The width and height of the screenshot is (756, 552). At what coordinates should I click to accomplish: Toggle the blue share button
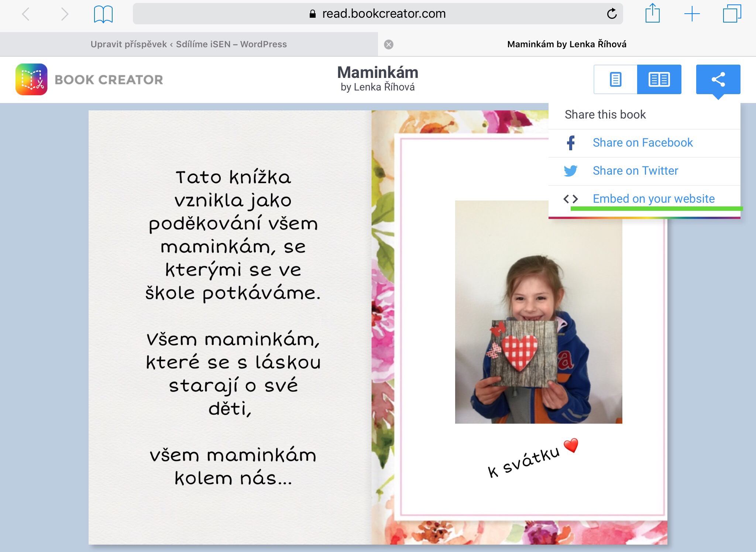(718, 79)
